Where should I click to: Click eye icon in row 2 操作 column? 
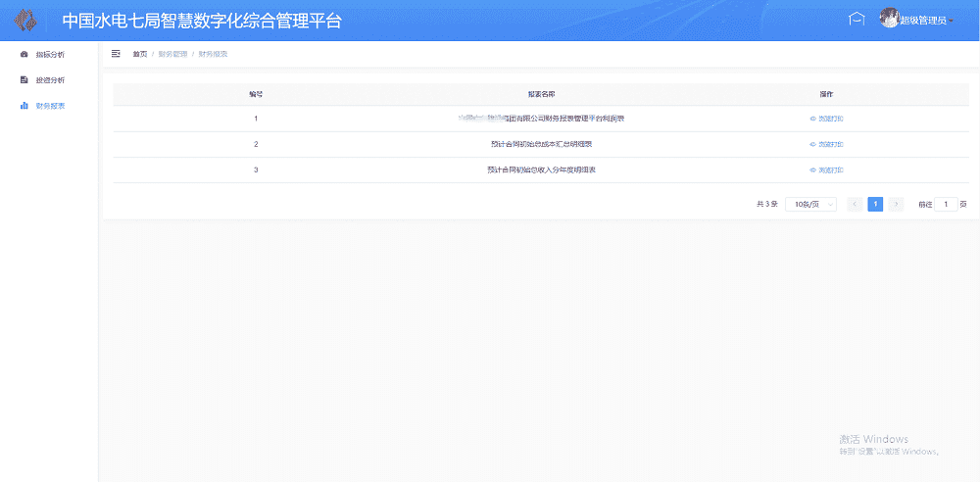[812, 144]
